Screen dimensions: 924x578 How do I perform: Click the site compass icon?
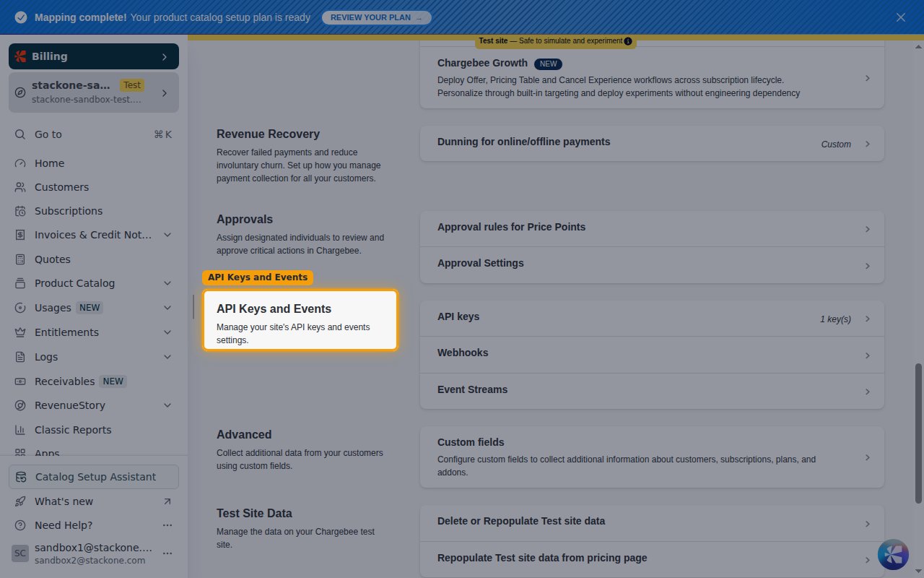click(x=20, y=92)
